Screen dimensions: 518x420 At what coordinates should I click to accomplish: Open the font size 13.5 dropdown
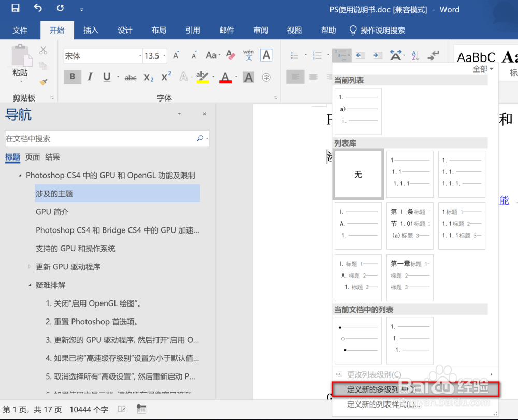pyautogui.click(x=164, y=56)
